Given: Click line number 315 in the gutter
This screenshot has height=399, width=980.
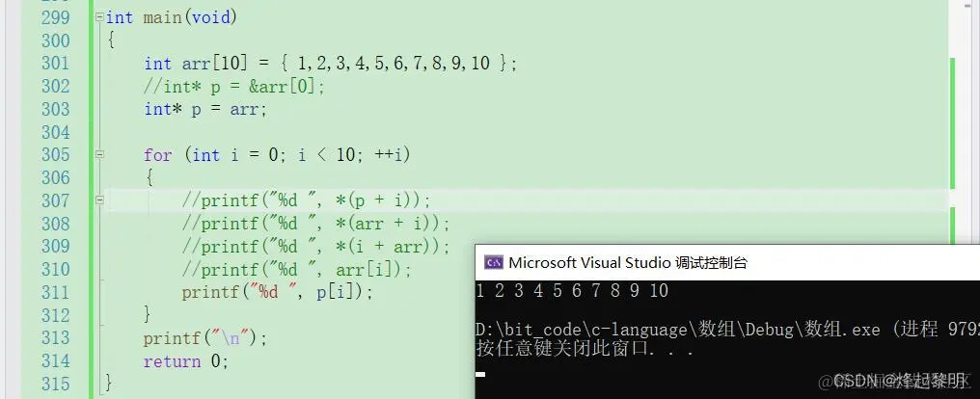Looking at the screenshot, I should tap(55, 384).
